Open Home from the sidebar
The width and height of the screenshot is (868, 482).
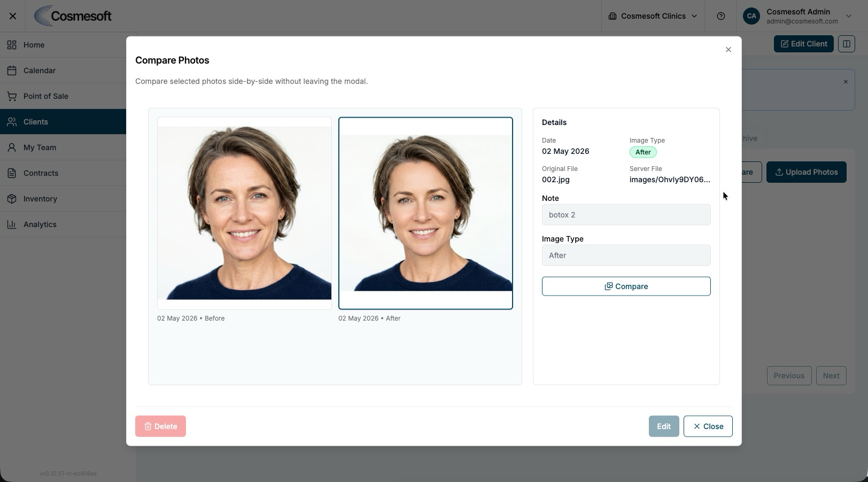point(63,45)
